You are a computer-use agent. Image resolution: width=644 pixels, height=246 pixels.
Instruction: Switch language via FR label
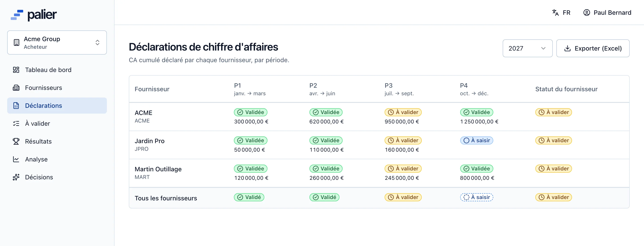pos(566,13)
